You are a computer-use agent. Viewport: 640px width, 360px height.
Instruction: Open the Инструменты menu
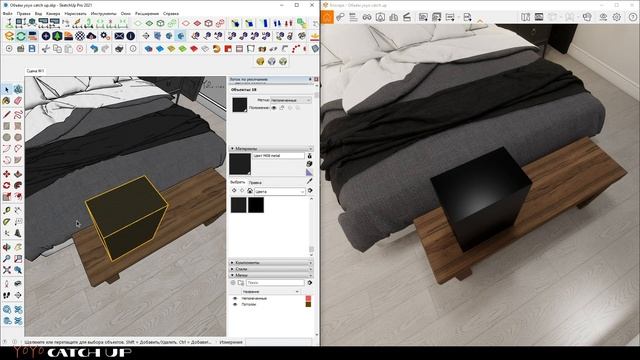[x=103, y=13]
